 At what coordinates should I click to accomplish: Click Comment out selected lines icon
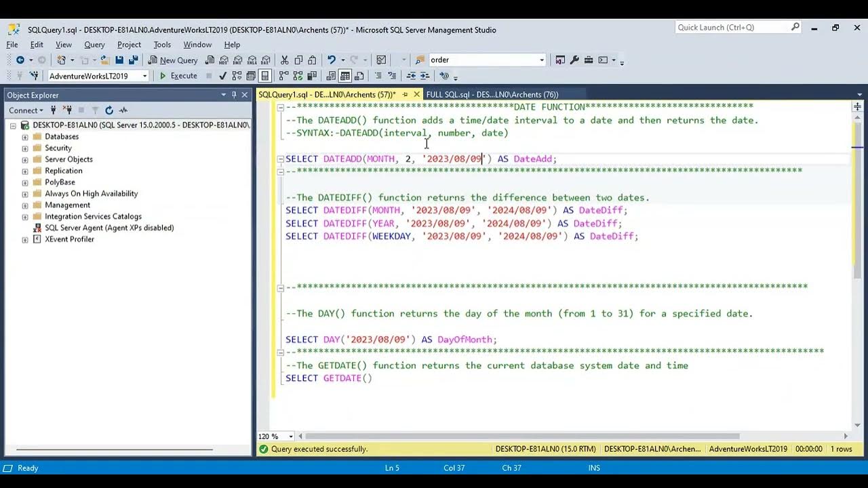[378, 76]
